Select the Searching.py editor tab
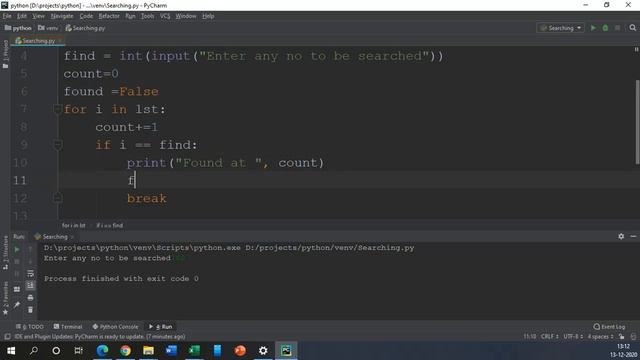Screen dimensions: 640x360 point(38,41)
